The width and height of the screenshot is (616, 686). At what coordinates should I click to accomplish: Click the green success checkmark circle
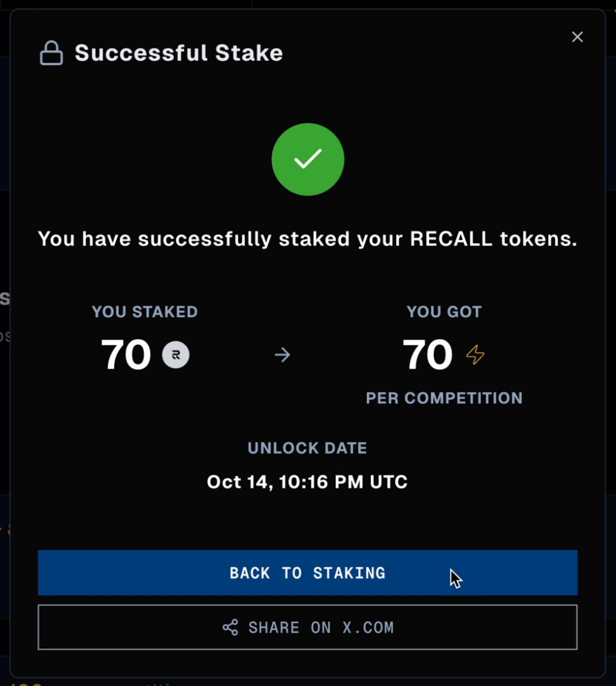click(308, 159)
